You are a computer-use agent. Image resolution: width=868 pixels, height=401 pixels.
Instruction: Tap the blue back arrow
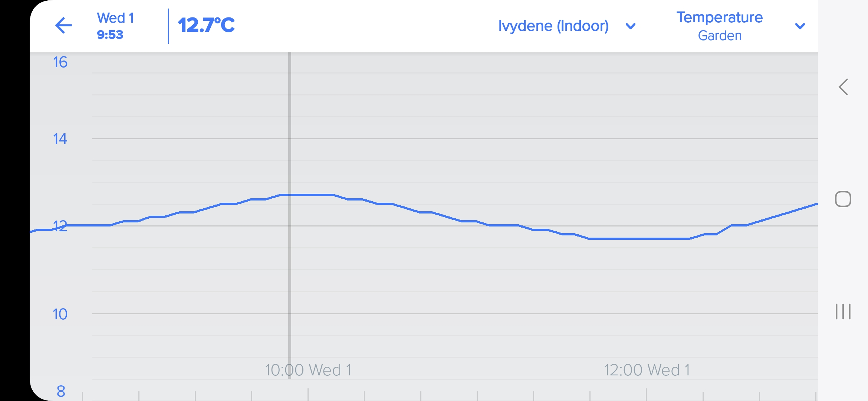(x=63, y=26)
